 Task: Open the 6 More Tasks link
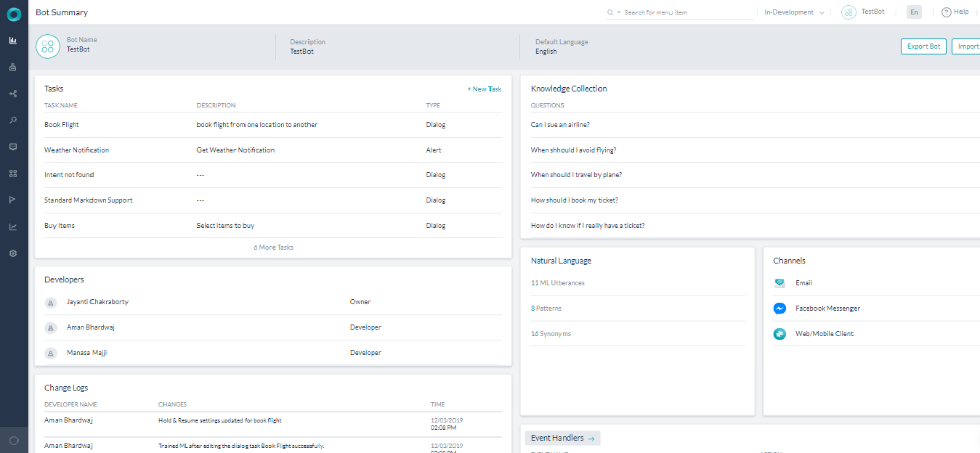click(273, 247)
